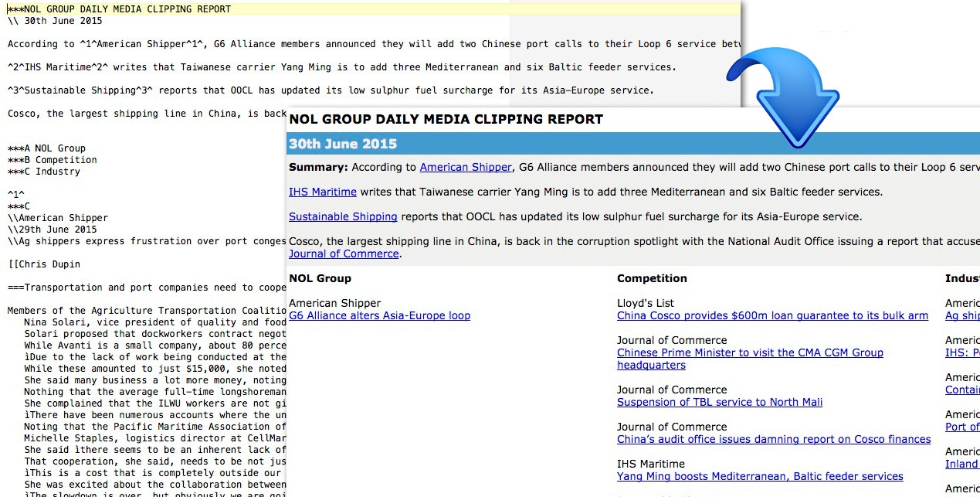The width and height of the screenshot is (980, 497).
Task: Click the blue '30th June 2015' date bar
Action: click(633, 144)
